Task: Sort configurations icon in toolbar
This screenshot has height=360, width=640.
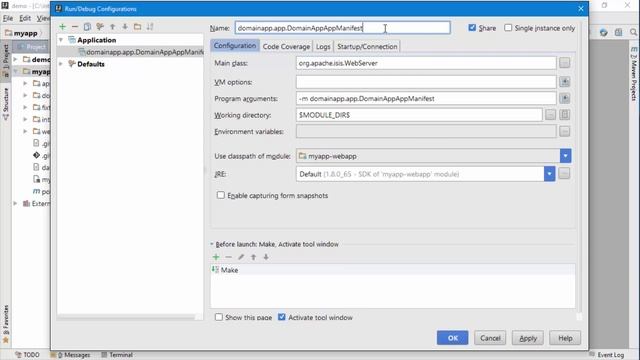Action: click(150, 27)
